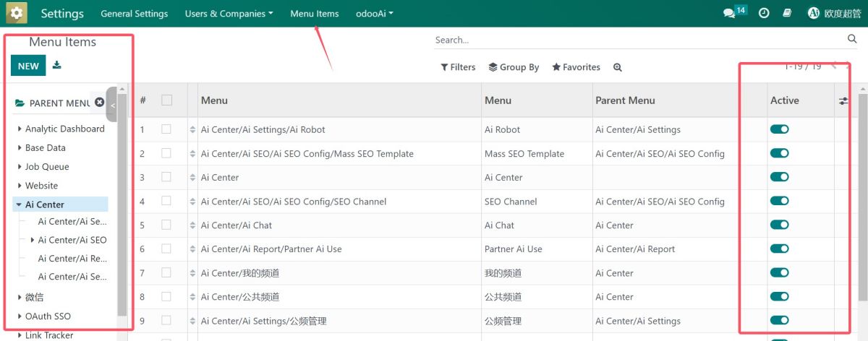Collapse the Ai Center tree node

tap(18, 204)
